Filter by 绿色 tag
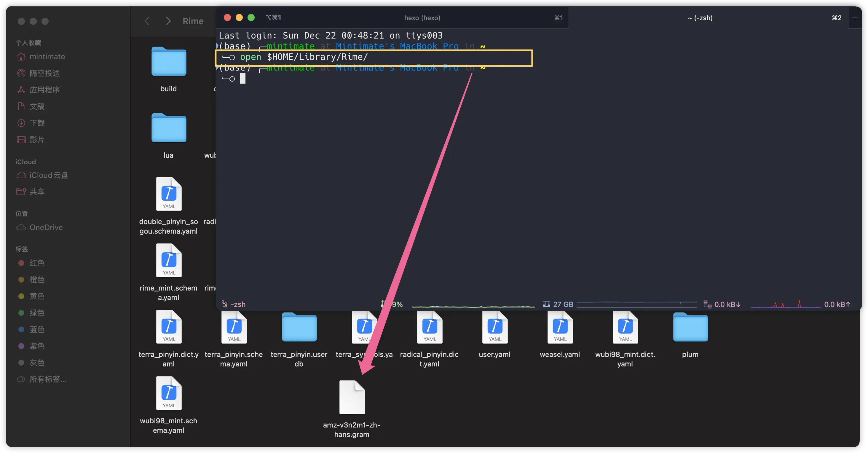Image resolution: width=868 pixels, height=453 pixels. (31, 313)
